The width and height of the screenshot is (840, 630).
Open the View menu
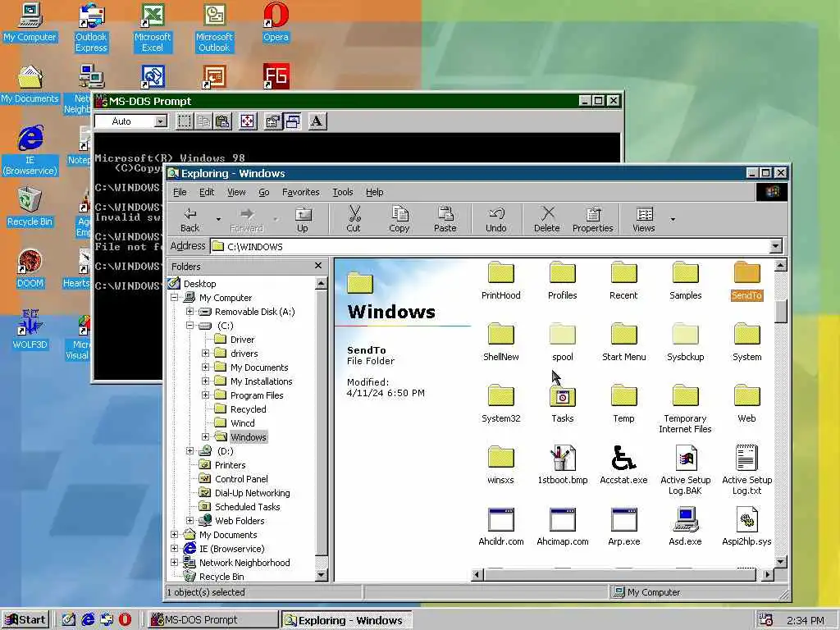tap(236, 192)
